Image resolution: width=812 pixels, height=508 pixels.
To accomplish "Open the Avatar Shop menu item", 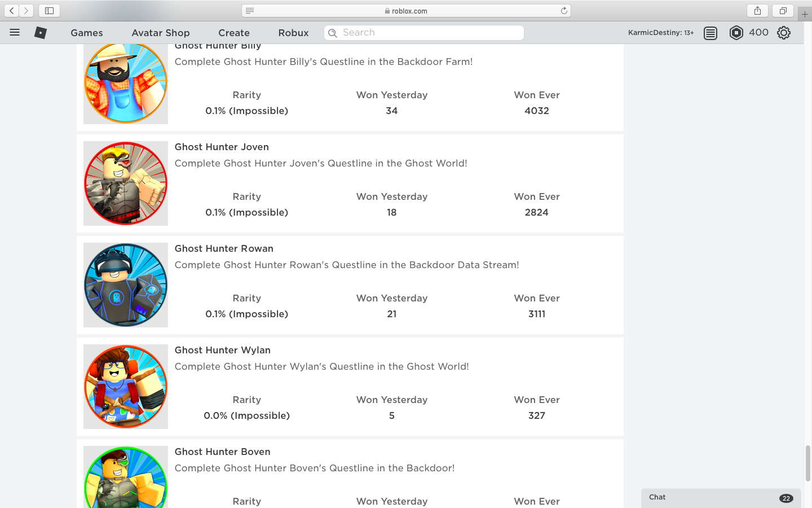I will click(161, 33).
